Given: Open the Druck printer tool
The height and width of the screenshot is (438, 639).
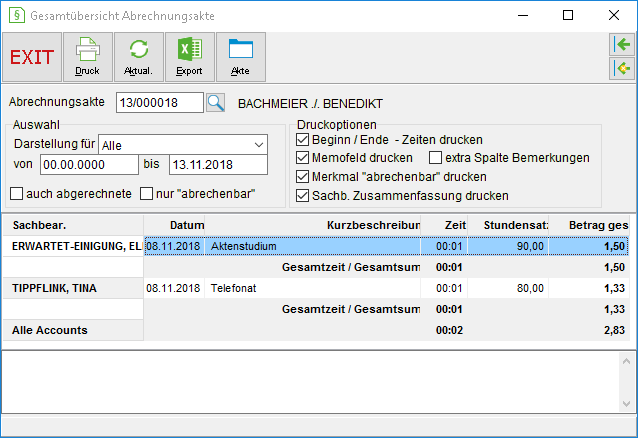Looking at the screenshot, I should (x=88, y=57).
